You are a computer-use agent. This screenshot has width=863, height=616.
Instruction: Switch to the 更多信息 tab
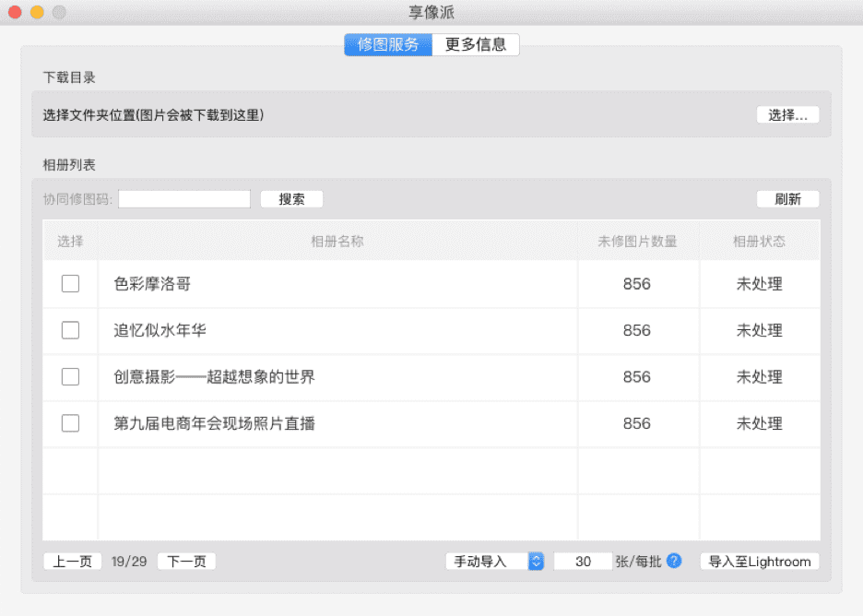click(x=476, y=44)
